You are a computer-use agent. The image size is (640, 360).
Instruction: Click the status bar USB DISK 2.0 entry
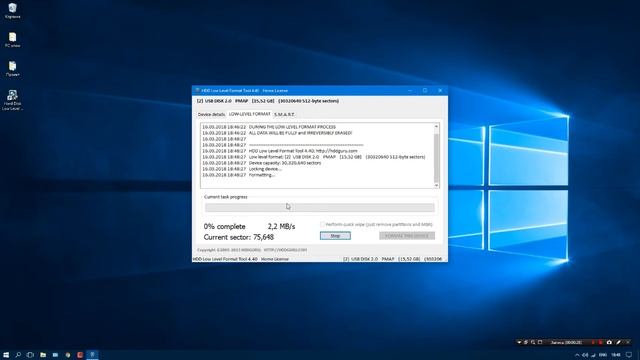point(392,259)
